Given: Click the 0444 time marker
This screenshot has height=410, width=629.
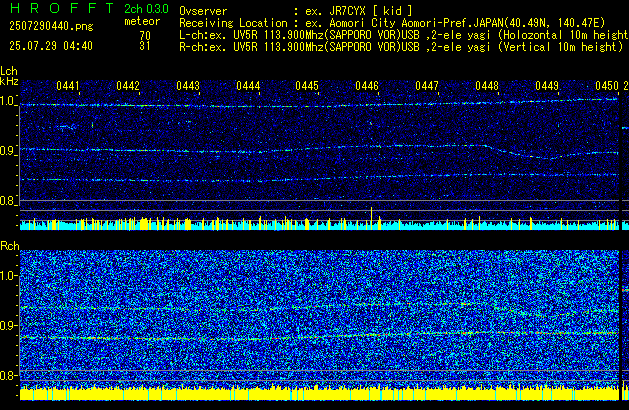Looking at the screenshot, I should 248,86.
